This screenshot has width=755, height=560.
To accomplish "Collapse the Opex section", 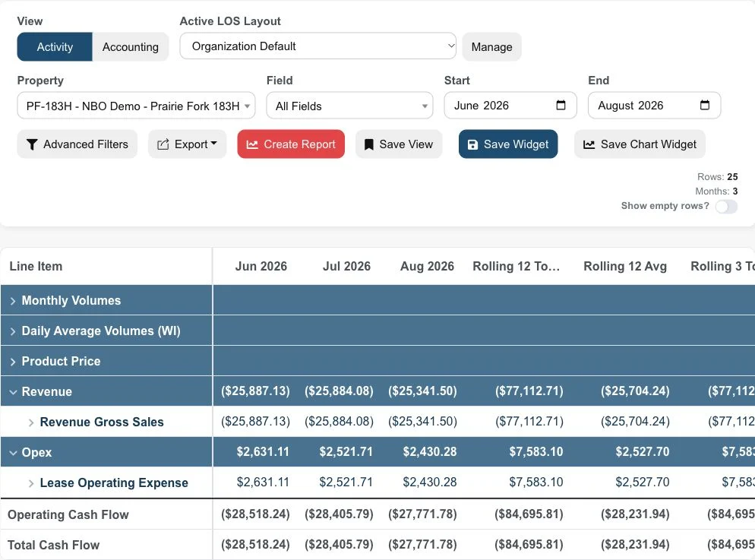I will [x=13, y=453].
